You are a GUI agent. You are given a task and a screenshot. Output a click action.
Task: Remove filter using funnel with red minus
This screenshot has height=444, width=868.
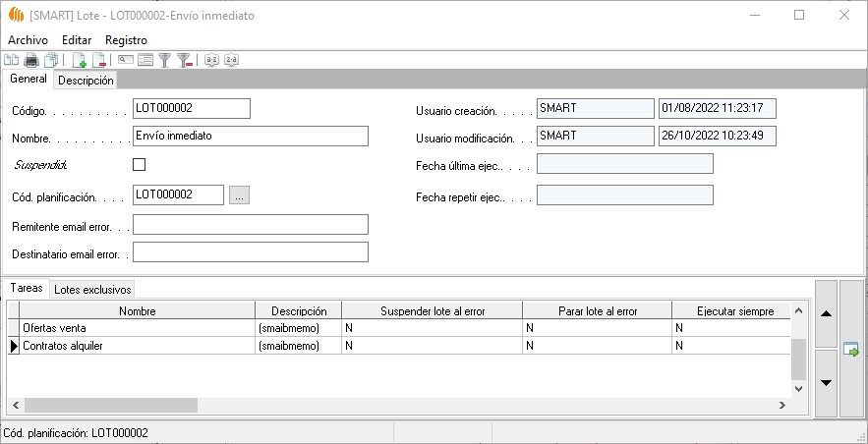184,61
